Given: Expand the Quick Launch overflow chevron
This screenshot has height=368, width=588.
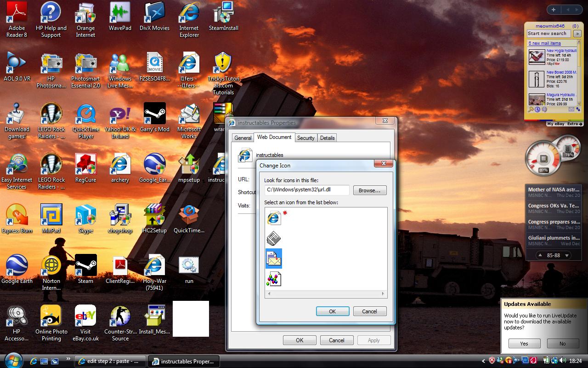Looking at the screenshot, I should tap(68, 358).
